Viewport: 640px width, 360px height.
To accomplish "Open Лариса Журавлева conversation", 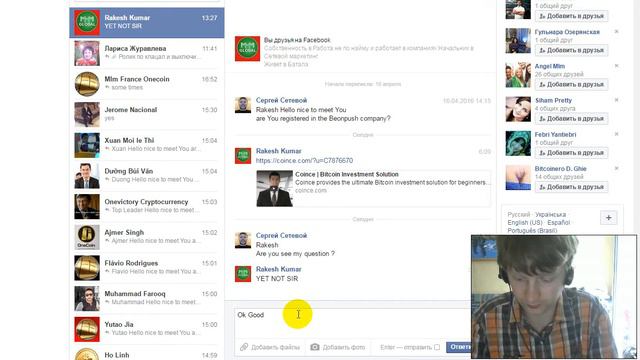I will point(147,53).
